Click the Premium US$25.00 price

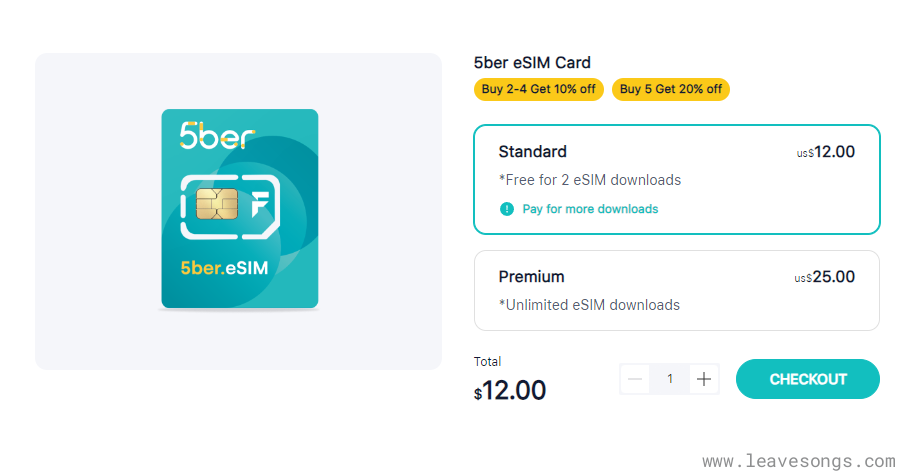click(x=825, y=277)
